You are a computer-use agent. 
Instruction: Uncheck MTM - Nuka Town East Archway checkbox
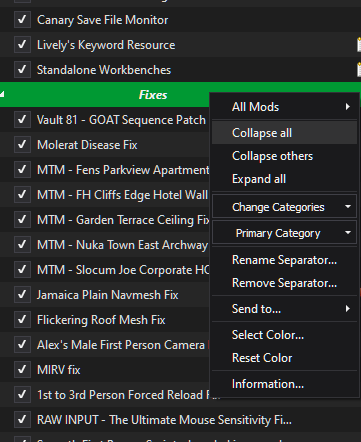tap(22, 245)
